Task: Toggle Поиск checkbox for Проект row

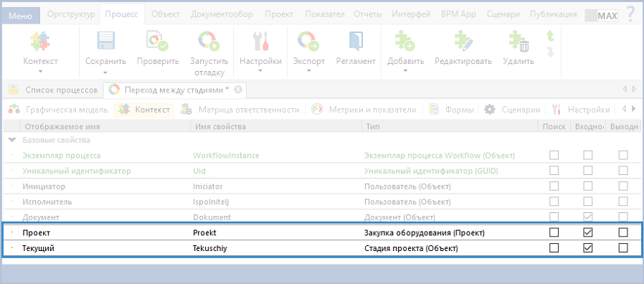Action: click(554, 232)
